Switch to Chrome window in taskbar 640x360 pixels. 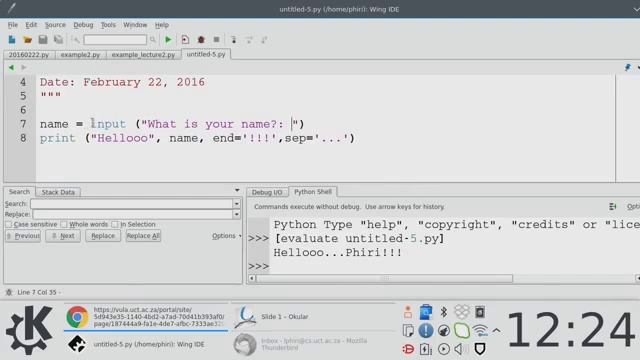tap(146, 317)
